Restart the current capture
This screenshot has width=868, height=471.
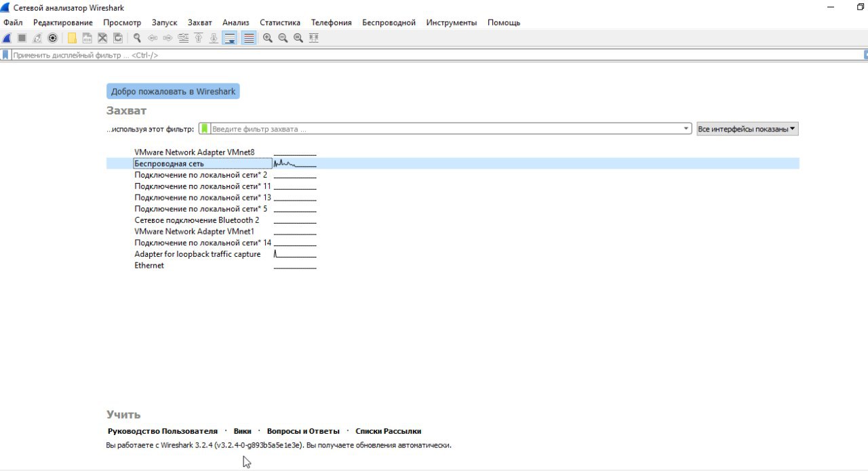pos(37,38)
